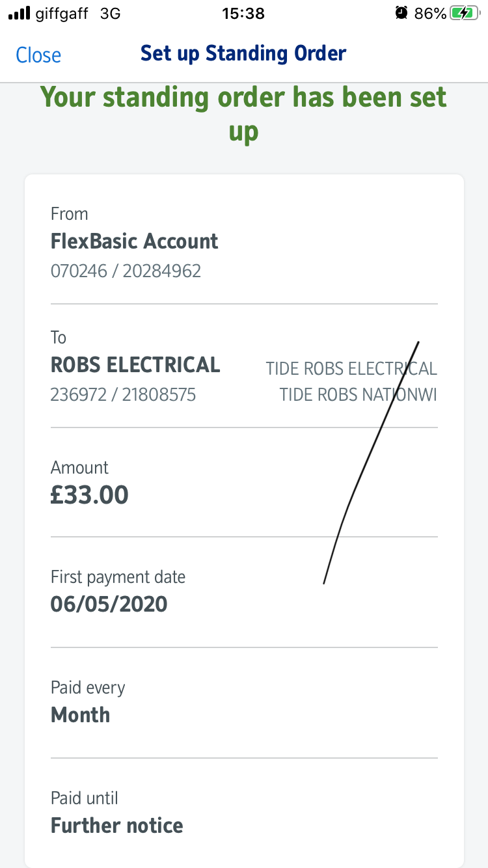Viewport: 488px width, 868px height.
Task: Tap the sort code 070246 / 20284962
Action: point(126,271)
